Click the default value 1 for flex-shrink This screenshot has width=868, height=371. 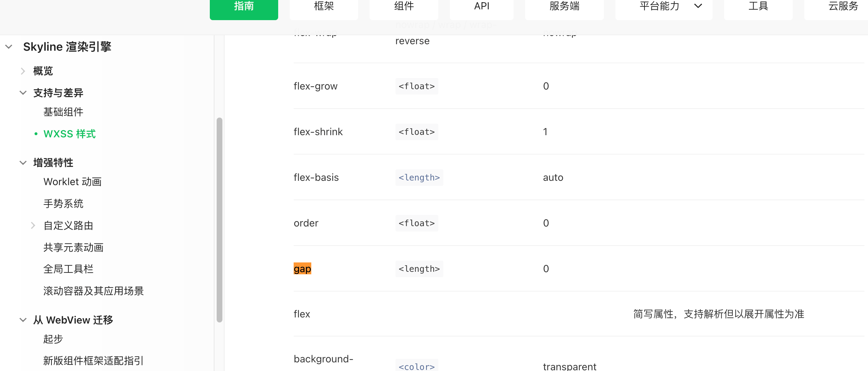click(546, 132)
